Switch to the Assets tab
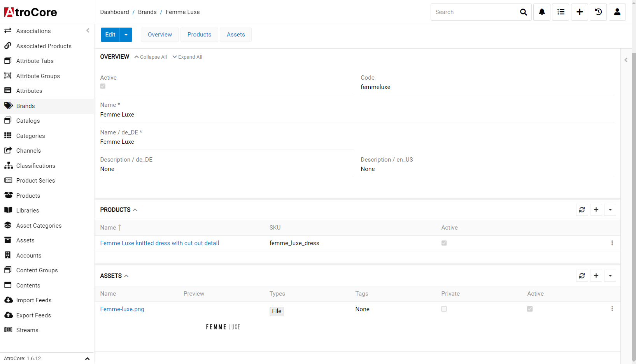 236,35
